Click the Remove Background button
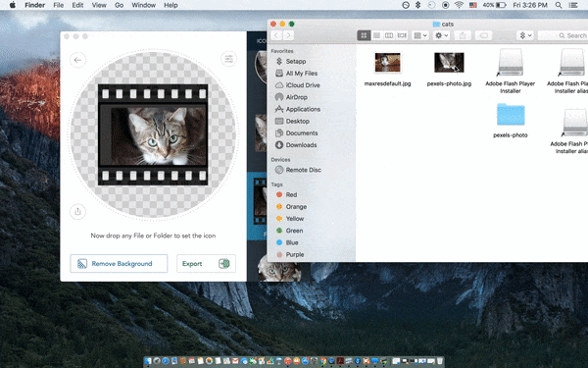The image size is (588, 368). (x=119, y=264)
